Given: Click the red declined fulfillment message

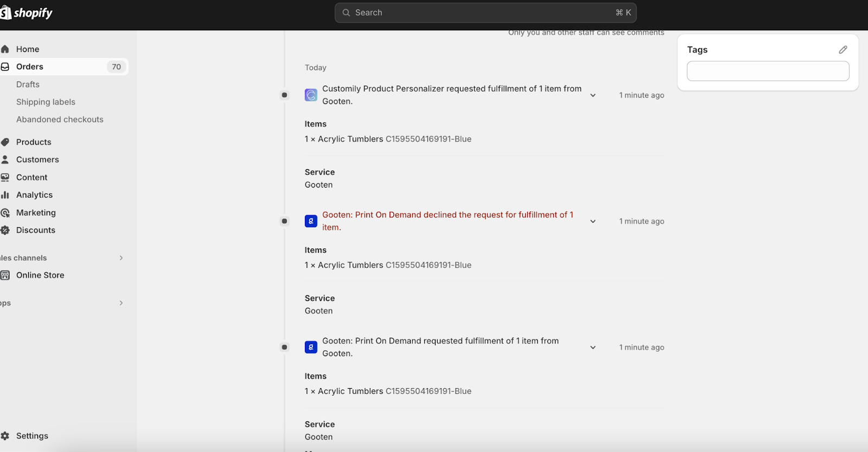Looking at the screenshot, I should pos(448,221).
